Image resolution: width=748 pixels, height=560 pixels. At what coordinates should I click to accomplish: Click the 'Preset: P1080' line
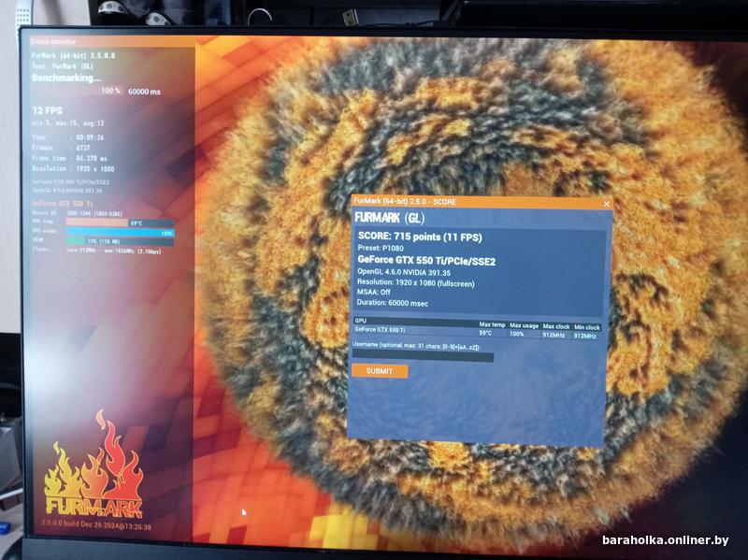point(381,249)
